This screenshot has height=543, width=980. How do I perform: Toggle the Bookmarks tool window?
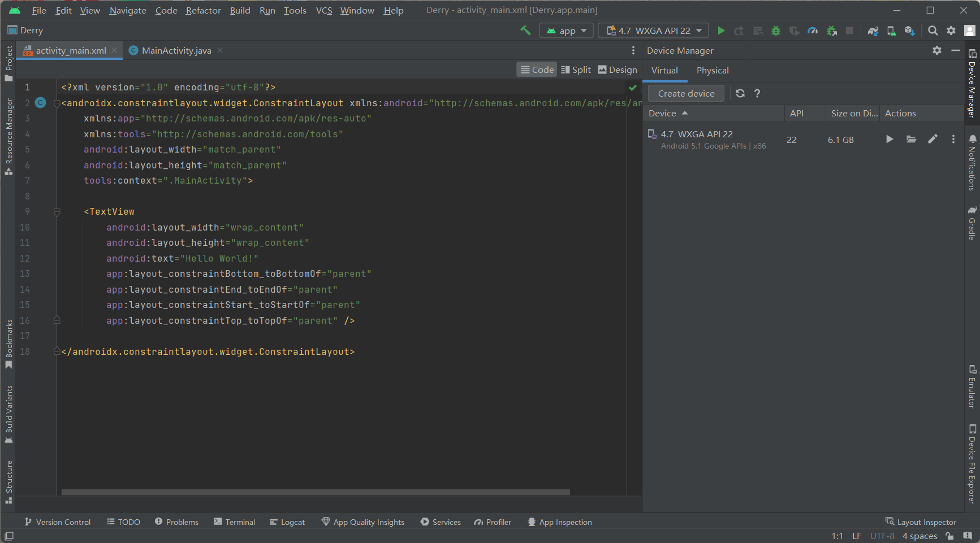click(x=8, y=344)
